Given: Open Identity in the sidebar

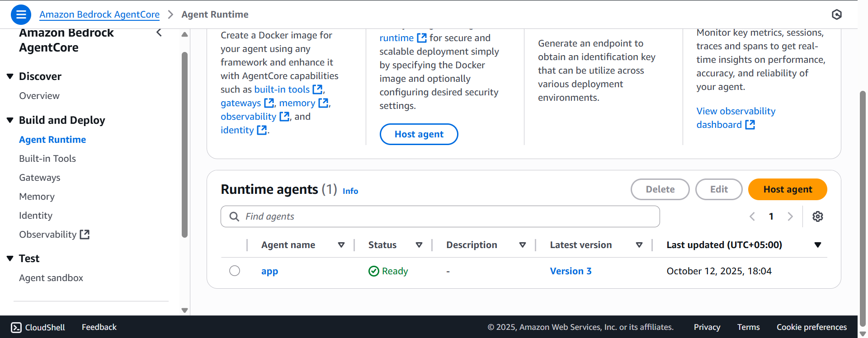Looking at the screenshot, I should pyautogui.click(x=36, y=216).
